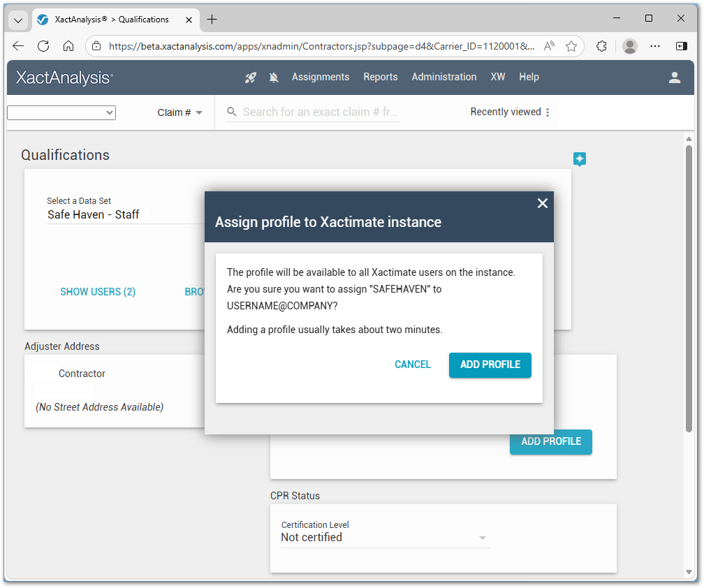Open the user account icon in the header

675,78
